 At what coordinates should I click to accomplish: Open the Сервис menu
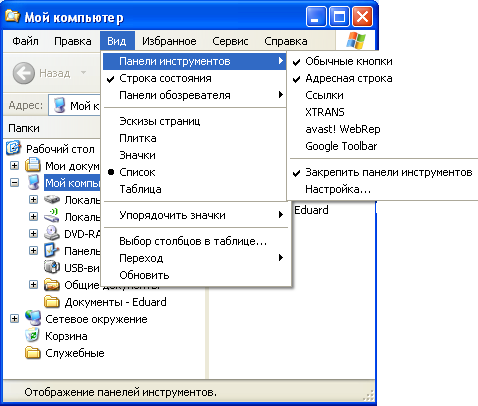pyautogui.click(x=230, y=41)
